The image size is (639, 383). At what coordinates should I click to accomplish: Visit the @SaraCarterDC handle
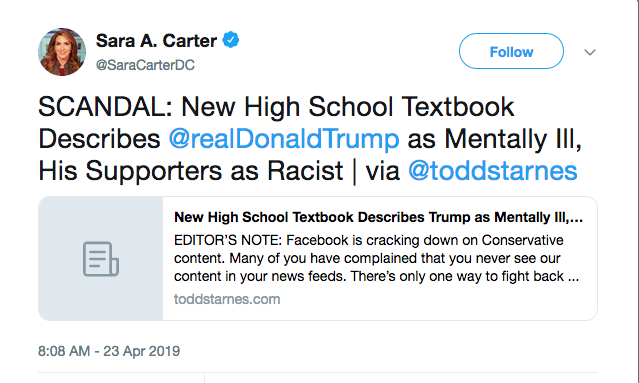click(145, 65)
